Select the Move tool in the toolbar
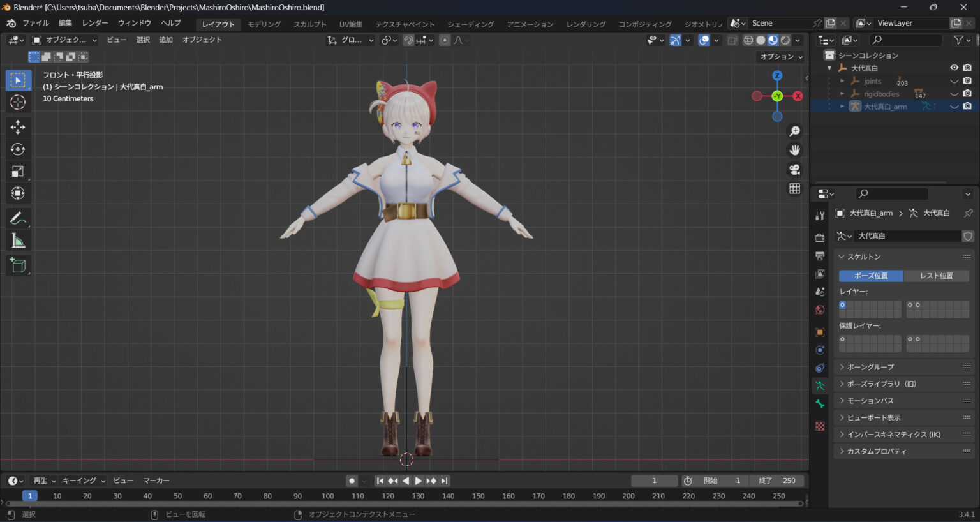 coord(17,127)
